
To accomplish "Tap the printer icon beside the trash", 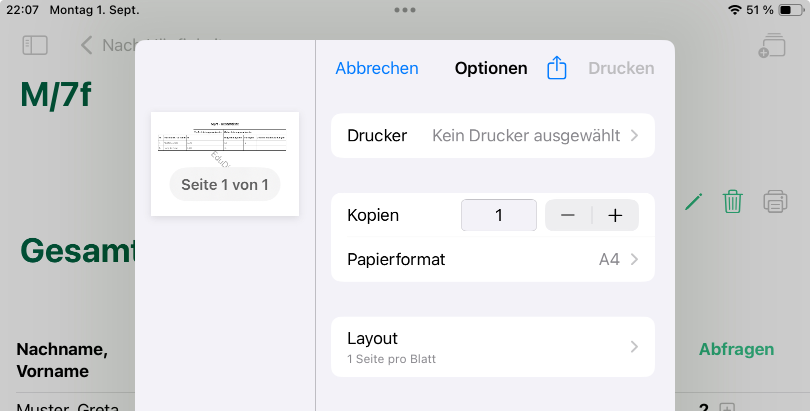I will [775, 202].
